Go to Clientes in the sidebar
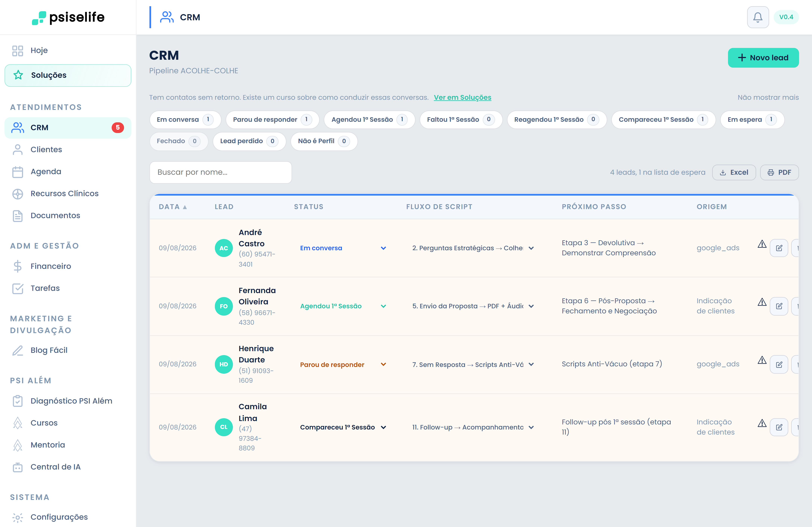The height and width of the screenshot is (527, 812). (x=68, y=149)
